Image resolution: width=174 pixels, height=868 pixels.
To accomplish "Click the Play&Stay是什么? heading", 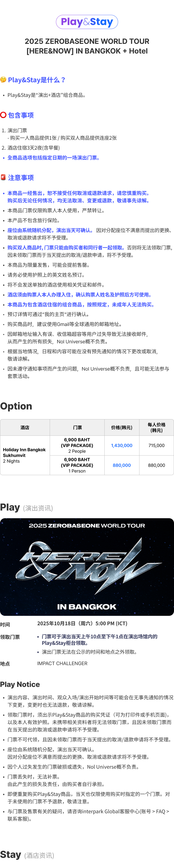I will tap(37, 80).
